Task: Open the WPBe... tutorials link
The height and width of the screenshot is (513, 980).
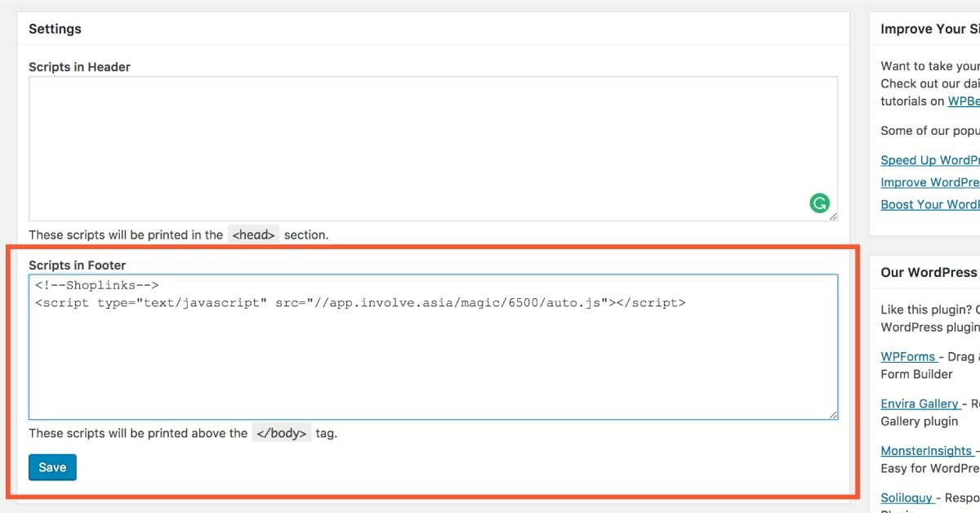Action: coord(963,101)
